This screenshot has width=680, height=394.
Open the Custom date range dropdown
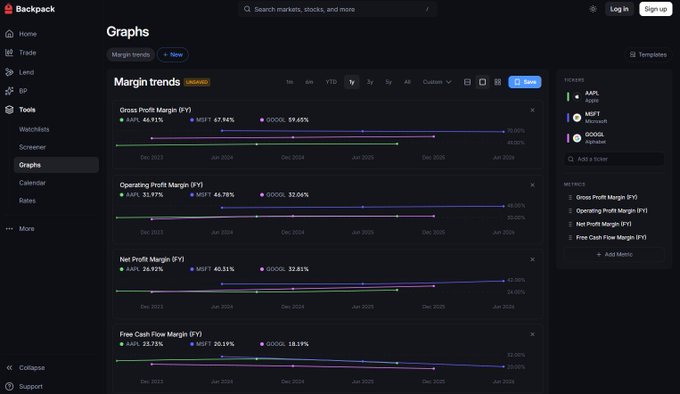437,82
